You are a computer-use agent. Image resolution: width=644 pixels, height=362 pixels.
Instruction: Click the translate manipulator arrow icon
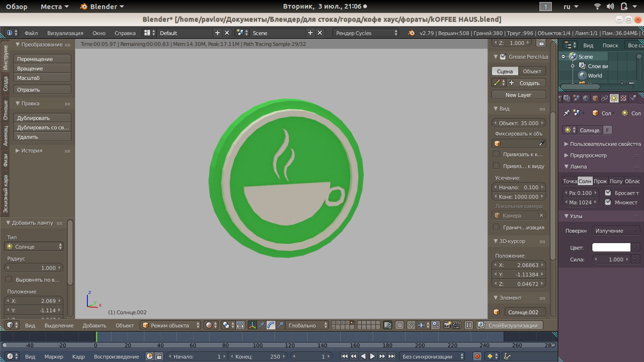point(261,325)
